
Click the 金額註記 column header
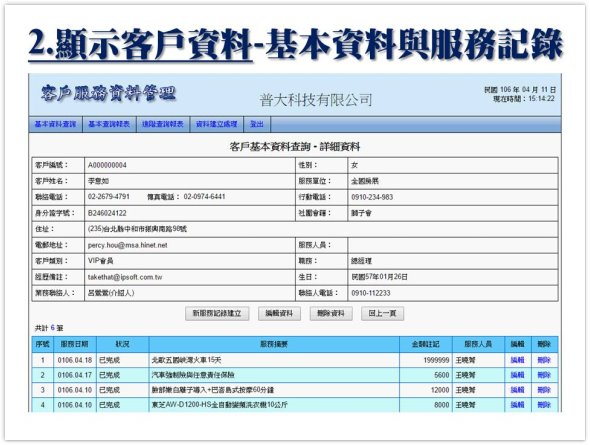(426, 344)
